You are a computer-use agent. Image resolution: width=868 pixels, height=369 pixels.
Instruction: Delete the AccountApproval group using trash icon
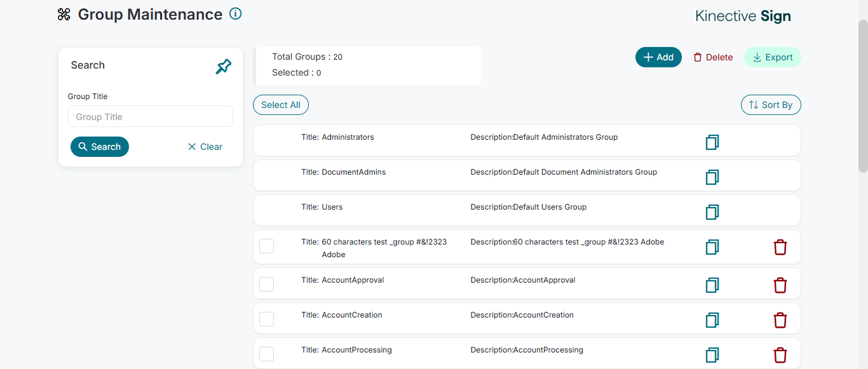click(x=780, y=285)
